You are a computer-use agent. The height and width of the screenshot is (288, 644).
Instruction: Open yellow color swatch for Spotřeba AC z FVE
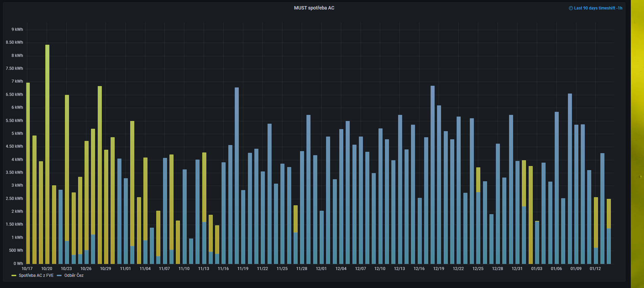click(14, 275)
